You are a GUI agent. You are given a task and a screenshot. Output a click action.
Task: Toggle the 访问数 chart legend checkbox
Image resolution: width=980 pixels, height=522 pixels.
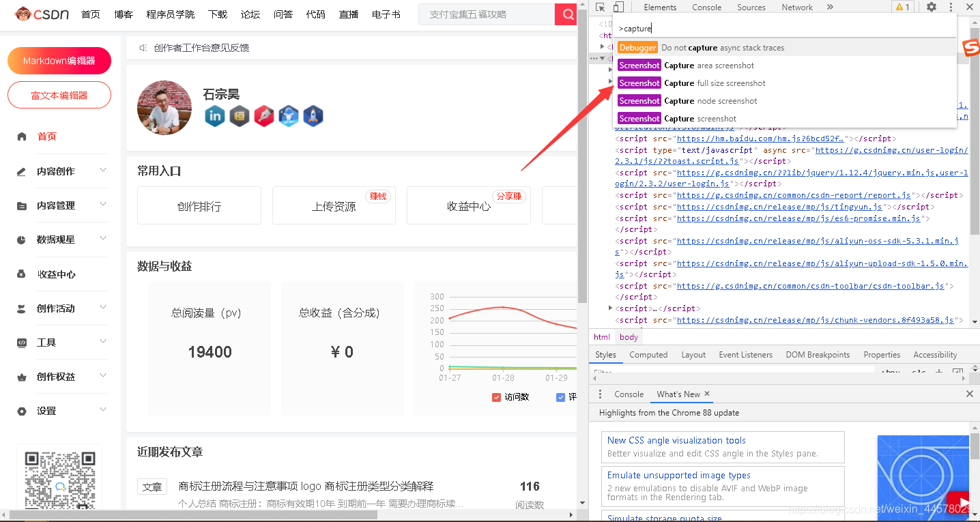(x=497, y=397)
